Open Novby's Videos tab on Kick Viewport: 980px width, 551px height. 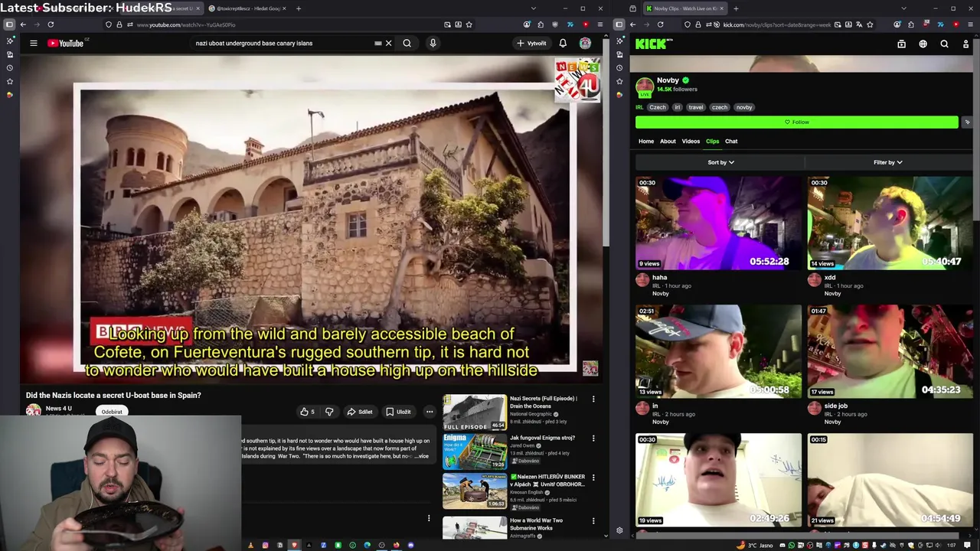click(691, 141)
